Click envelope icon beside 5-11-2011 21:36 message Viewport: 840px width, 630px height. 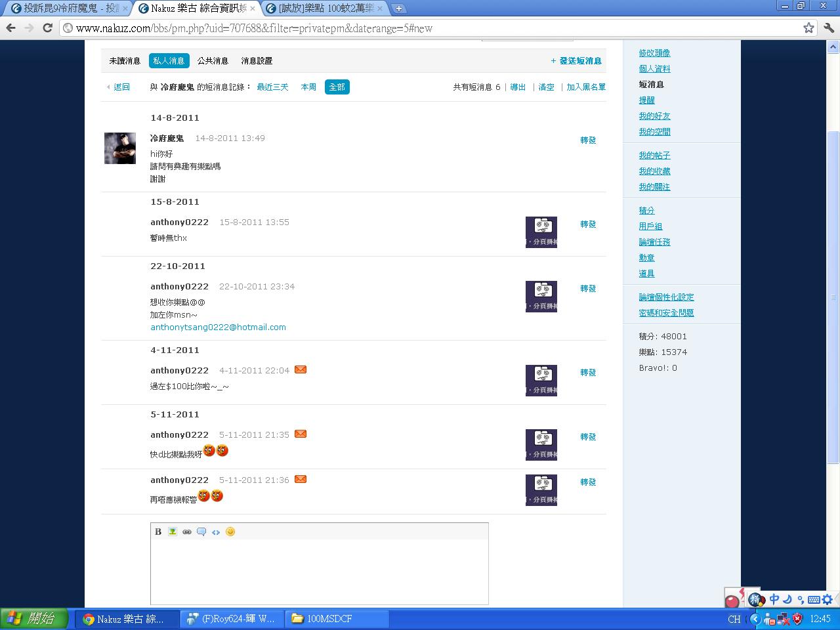[x=301, y=479]
